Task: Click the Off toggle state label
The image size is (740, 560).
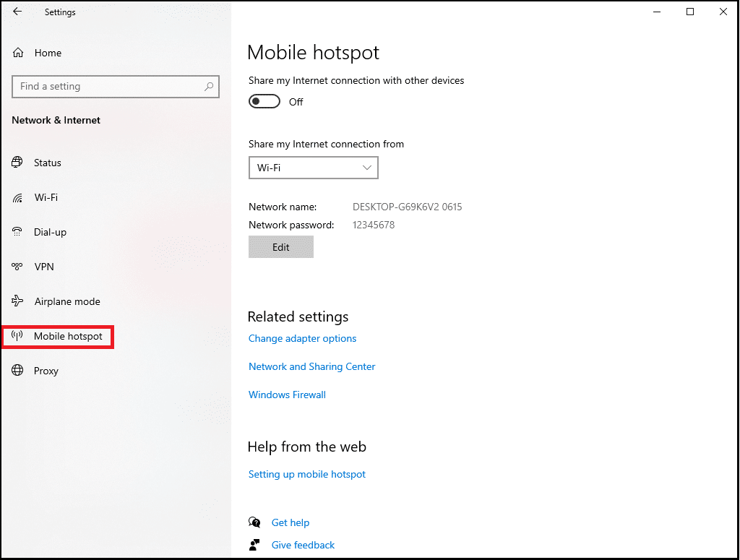Action: coord(296,102)
